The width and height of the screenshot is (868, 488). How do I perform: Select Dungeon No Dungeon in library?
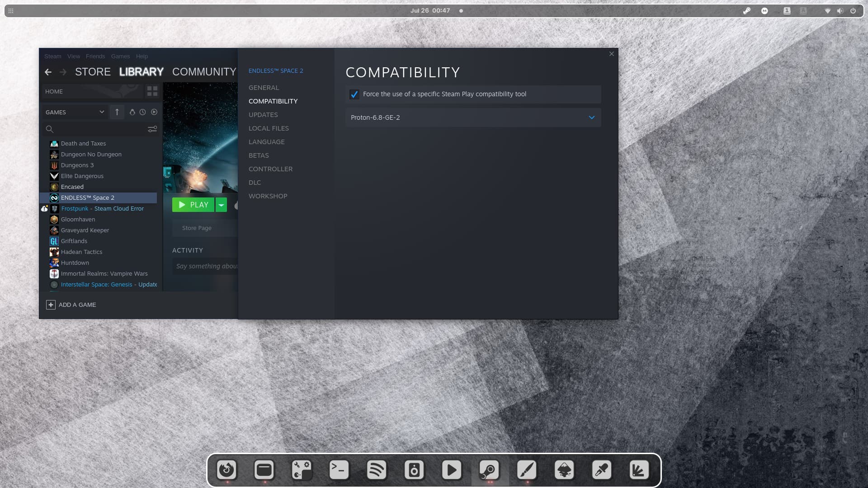click(x=91, y=155)
